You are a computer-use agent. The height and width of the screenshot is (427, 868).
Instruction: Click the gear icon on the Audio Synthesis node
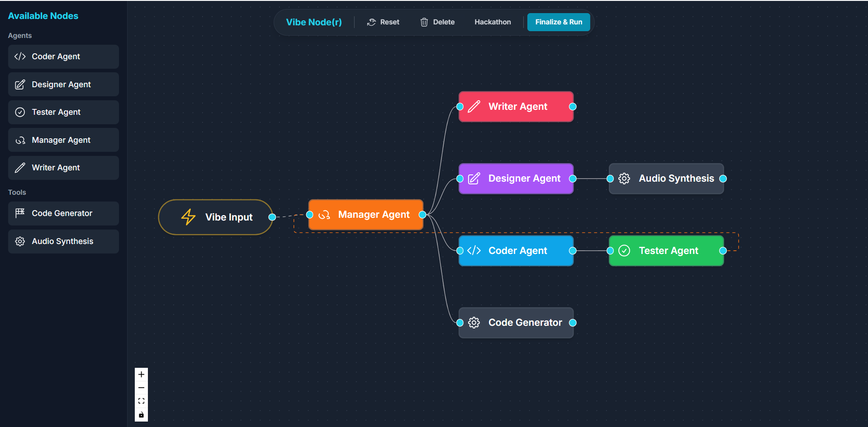(624, 178)
